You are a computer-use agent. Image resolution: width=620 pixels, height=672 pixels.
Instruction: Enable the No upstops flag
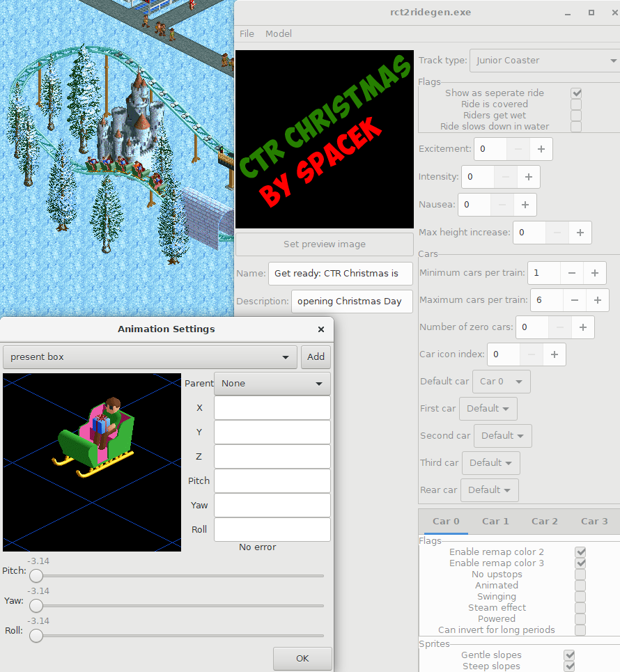pyautogui.click(x=580, y=575)
